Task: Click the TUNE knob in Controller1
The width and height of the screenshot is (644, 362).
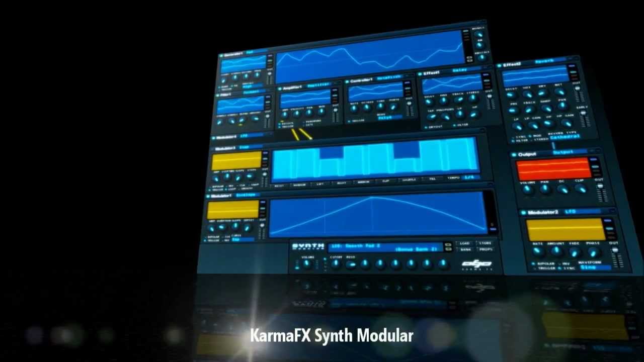Action: [381, 107]
